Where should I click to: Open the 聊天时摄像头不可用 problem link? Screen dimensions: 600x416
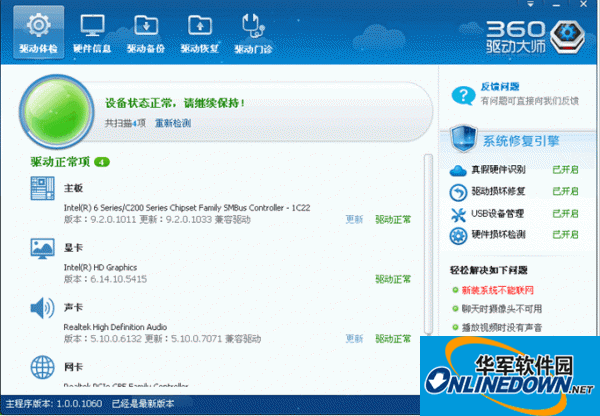[x=502, y=308]
